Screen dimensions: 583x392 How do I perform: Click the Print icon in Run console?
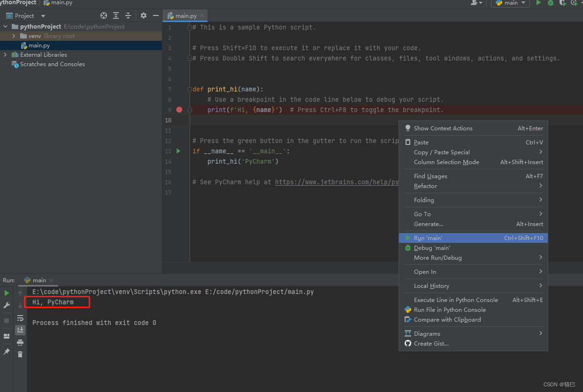20,342
